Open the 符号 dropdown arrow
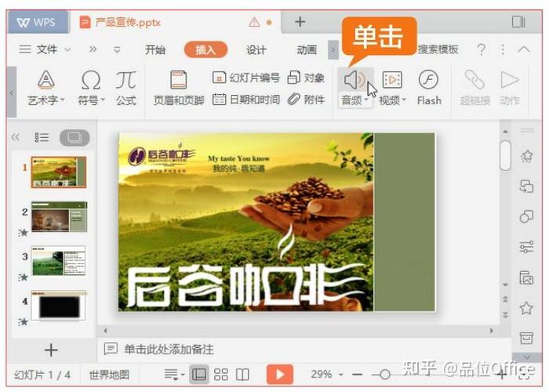The width and height of the screenshot is (549, 392). pos(103,100)
